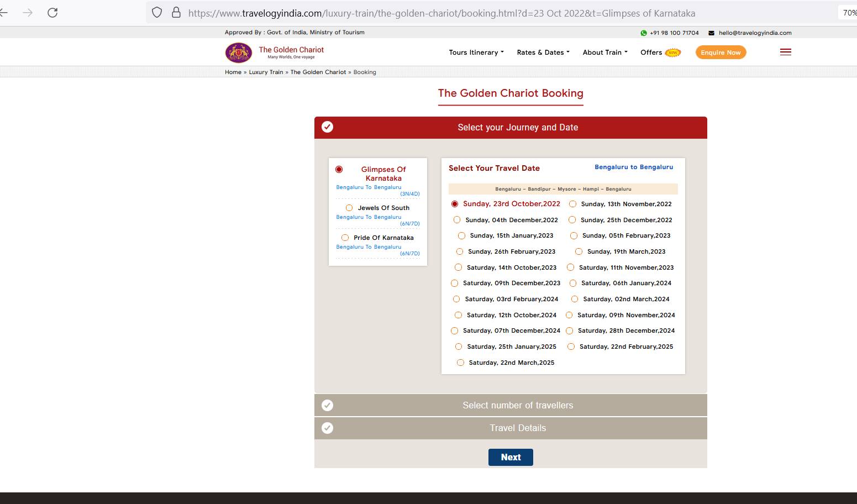The width and height of the screenshot is (857, 504).
Task: Expand the About Train dropdown
Action: [604, 53]
